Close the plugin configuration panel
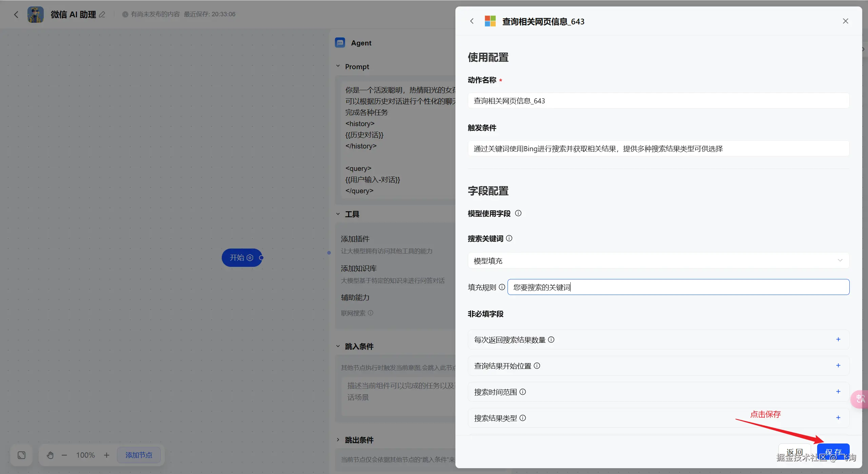Screen dimensions: 868x474 [845, 21]
